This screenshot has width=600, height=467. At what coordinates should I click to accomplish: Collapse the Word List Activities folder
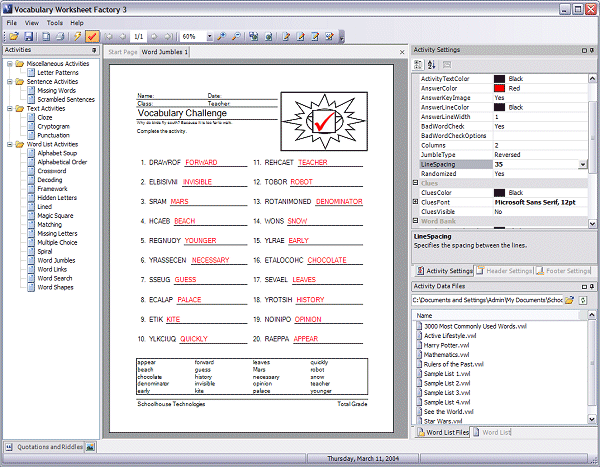[10, 144]
